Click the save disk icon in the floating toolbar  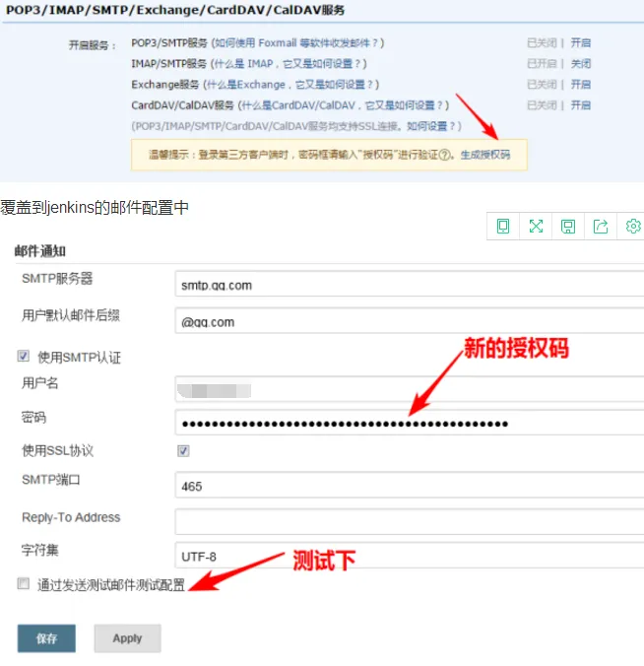click(x=568, y=226)
